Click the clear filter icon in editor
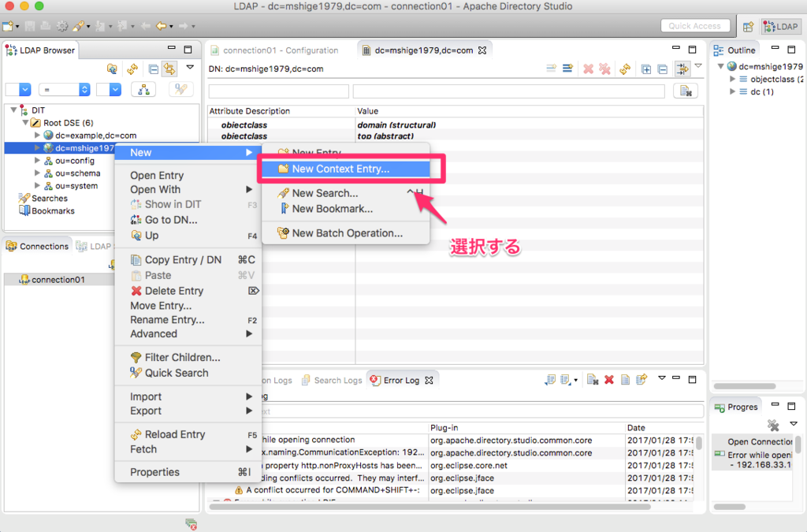This screenshot has width=807, height=532. click(686, 91)
